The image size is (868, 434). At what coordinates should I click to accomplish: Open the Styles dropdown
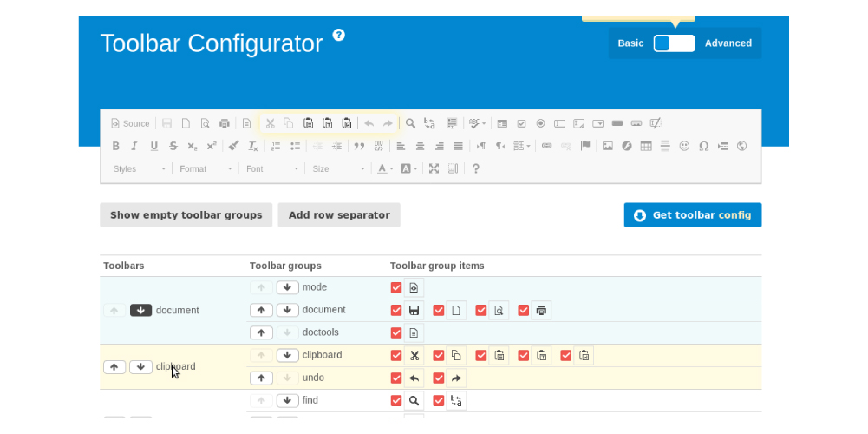tap(140, 168)
